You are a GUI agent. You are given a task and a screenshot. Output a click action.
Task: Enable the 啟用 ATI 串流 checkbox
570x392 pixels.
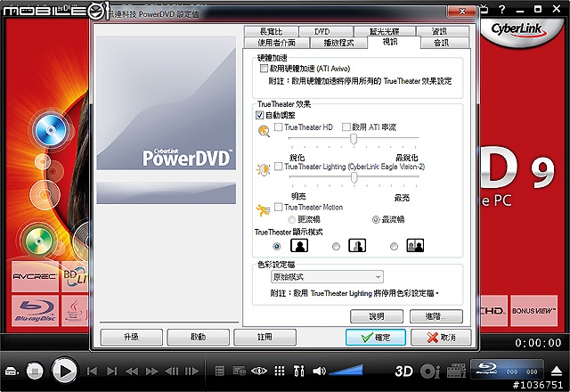pos(346,127)
